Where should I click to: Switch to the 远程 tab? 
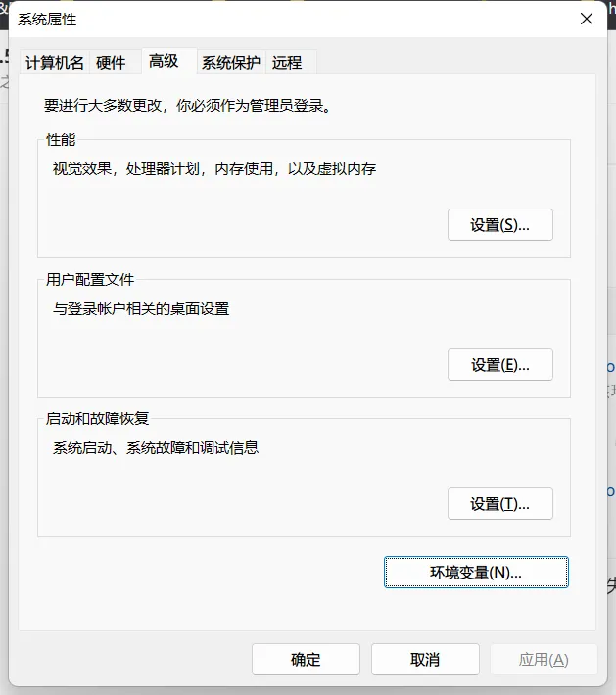[287, 63]
